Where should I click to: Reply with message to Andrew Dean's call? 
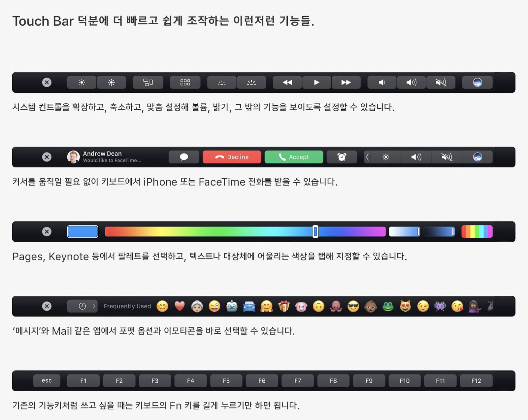184,157
